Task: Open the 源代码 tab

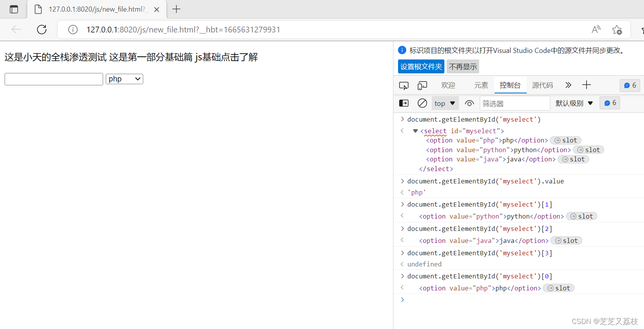Action: tap(542, 85)
